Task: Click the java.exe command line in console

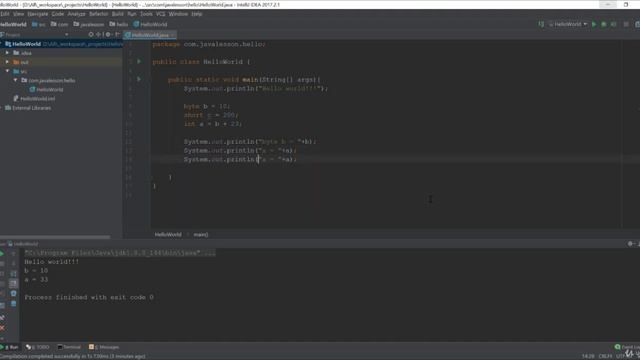Action: point(120,253)
